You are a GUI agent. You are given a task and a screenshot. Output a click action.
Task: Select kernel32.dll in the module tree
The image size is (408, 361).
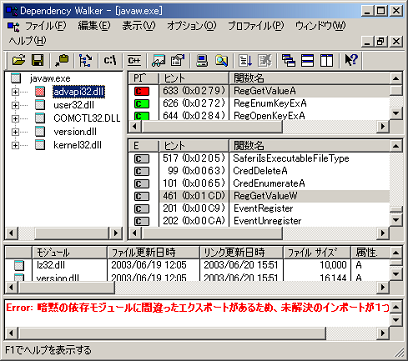point(77,145)
